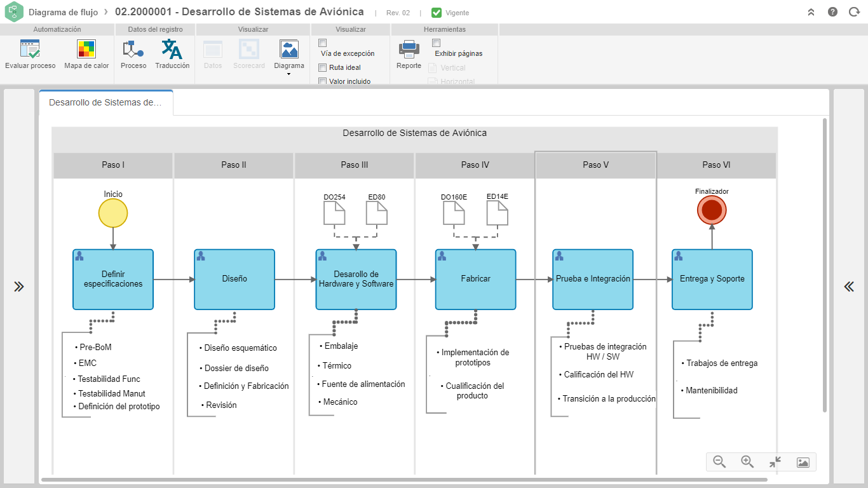868x488 pixels.
Task: Check the Valor incluido checkbox
Action: (322, 81)
